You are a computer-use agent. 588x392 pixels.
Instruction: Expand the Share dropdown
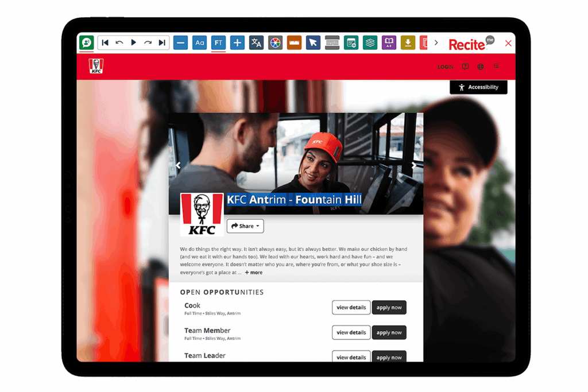pyautogui.click(x=245, y=226)
